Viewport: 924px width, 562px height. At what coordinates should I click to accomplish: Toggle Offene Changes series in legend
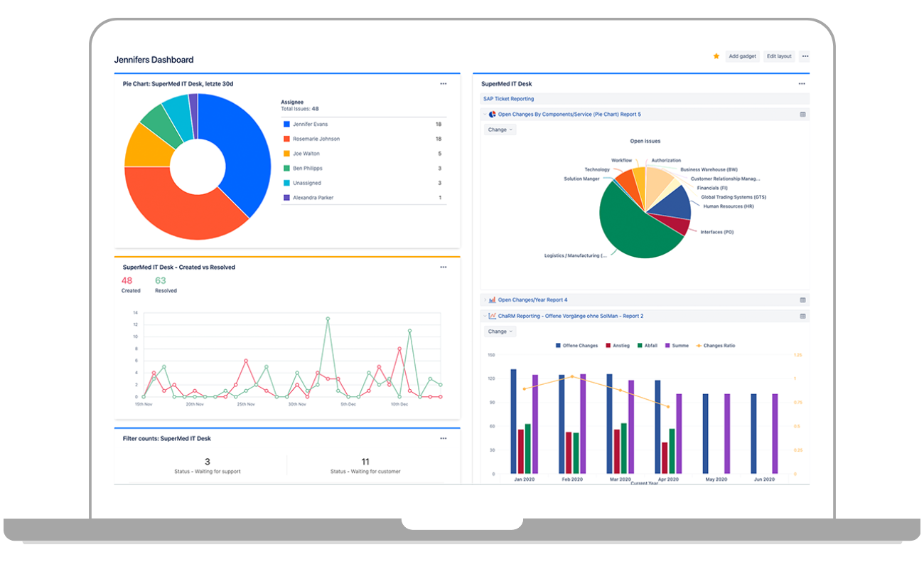576,346
